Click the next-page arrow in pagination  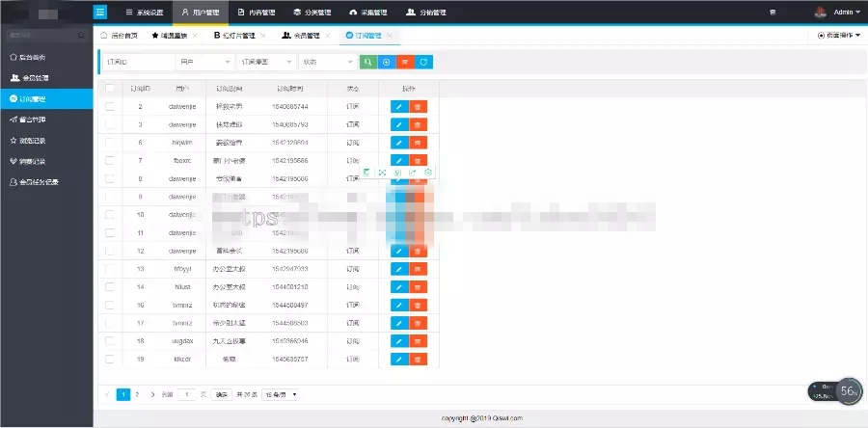pos(152,395)
